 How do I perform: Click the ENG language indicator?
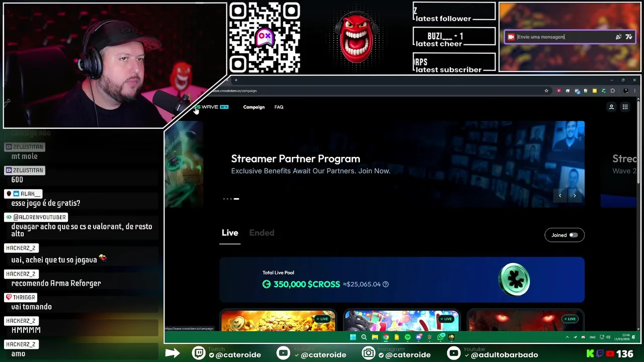(592, 337)
